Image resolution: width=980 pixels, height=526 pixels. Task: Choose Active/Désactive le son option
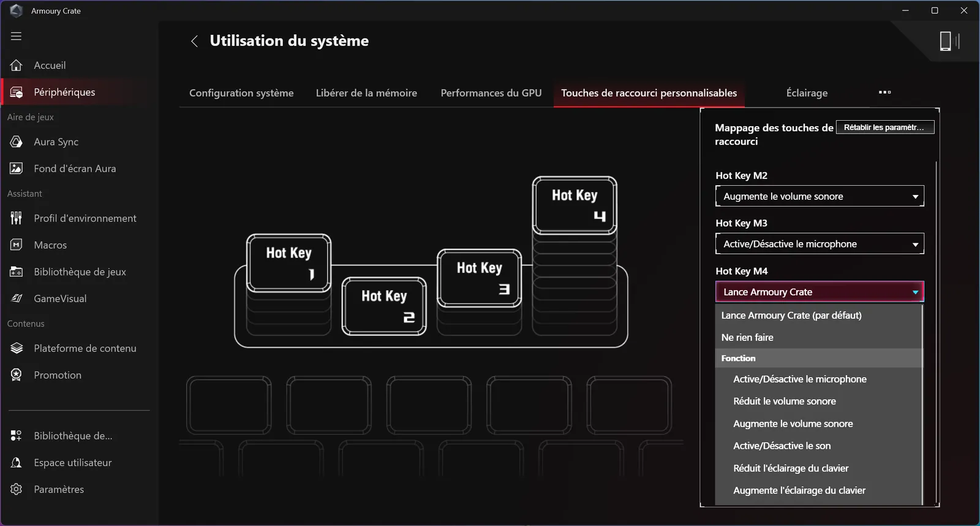[782, 446]
